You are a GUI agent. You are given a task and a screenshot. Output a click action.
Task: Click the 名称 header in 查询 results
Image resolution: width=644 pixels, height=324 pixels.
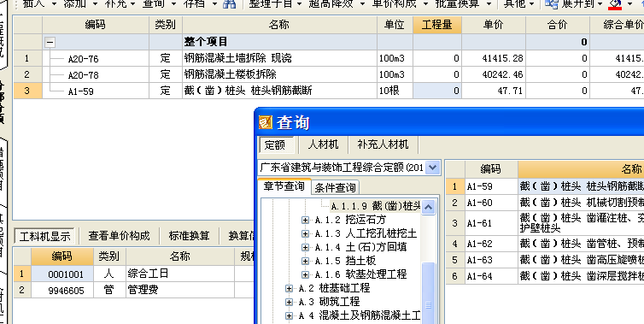(581, 168)
